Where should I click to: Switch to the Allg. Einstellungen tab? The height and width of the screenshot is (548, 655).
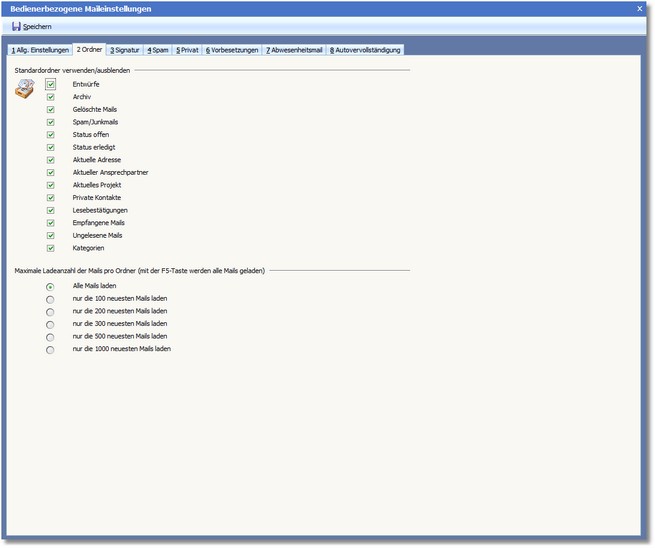coord(40,49)
